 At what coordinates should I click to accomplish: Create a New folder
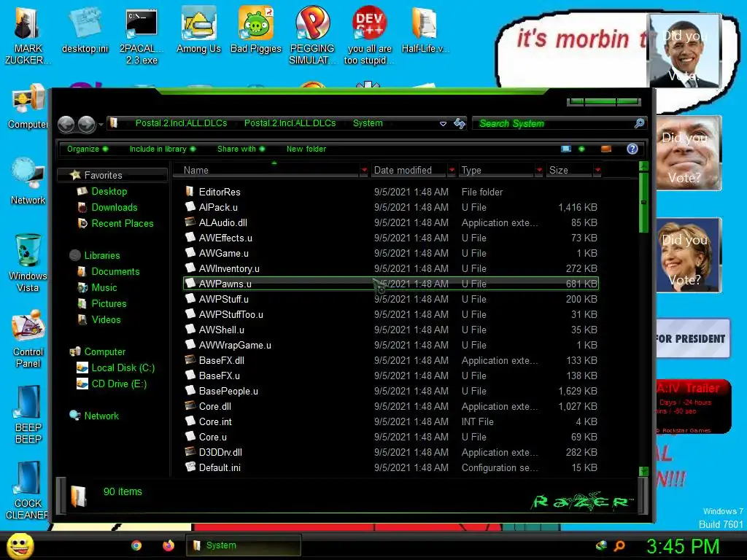click(x=306, y=149)
